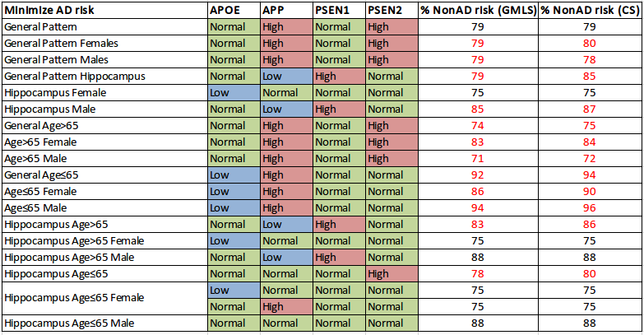Click the value 96 in Age≤65 Male CS column

pyautogui.click(x=590, y=208)
